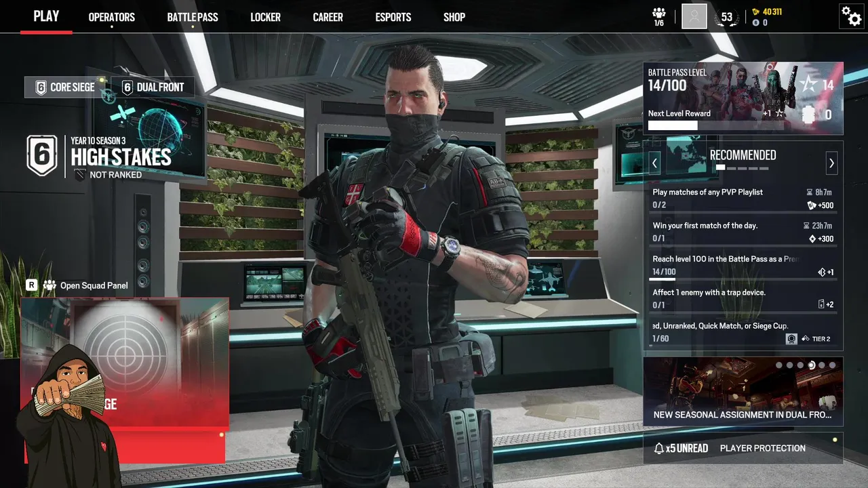Click the Recommended panel heading

(x=743, y=155)
